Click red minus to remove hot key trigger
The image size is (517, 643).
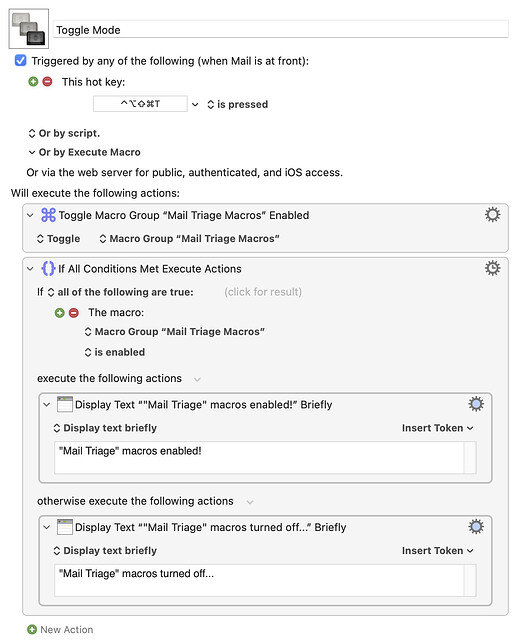click(48, 82)
